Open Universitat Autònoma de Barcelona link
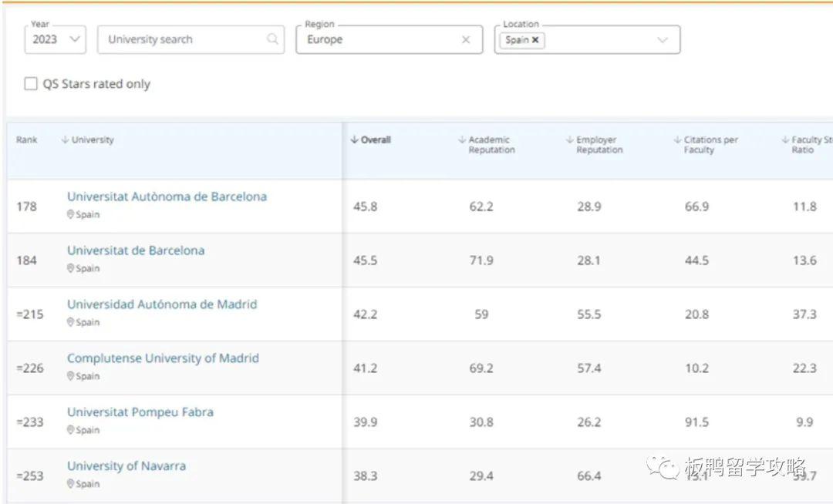This screenshot has height=504, width=833. pos(167,197)
